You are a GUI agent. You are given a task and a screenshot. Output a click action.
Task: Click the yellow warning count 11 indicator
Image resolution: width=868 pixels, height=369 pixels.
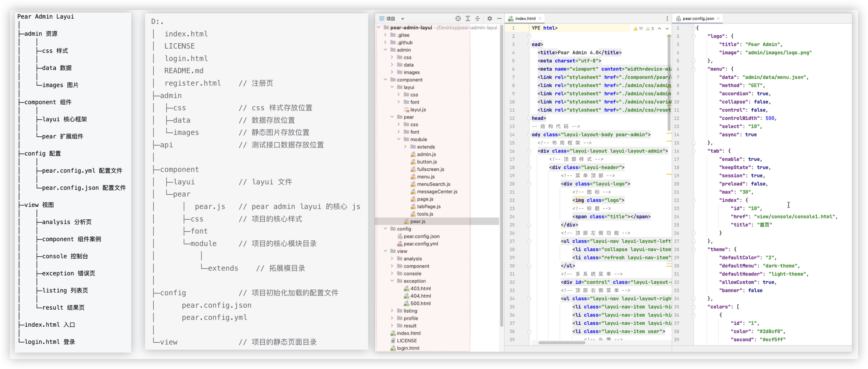(x=638, y=29)
